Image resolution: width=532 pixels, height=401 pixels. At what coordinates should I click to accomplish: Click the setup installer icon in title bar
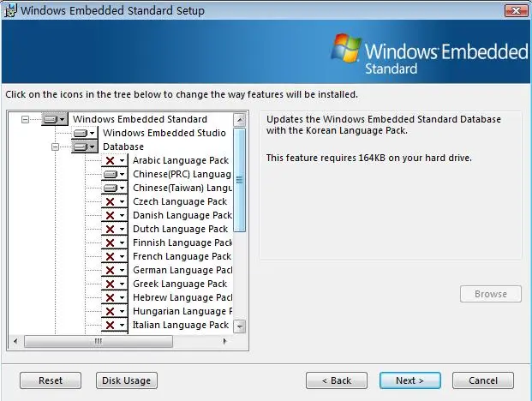pos(9,10)
